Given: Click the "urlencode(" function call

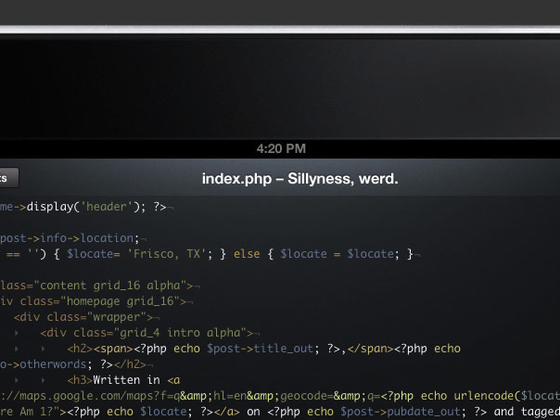Looking at the screenshot, I should point(487,396).
